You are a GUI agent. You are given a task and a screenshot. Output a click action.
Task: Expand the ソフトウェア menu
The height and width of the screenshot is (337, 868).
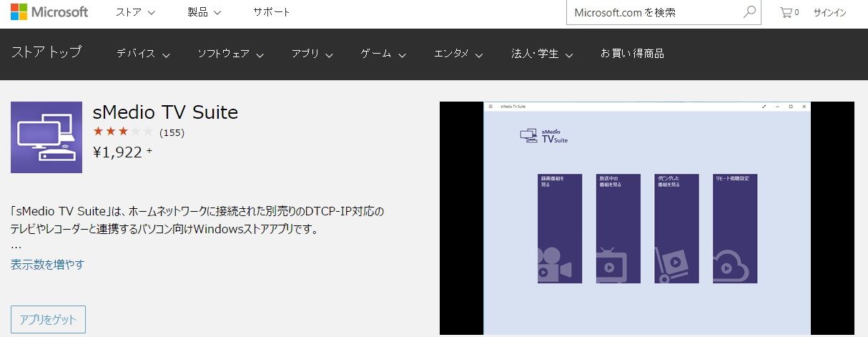231,54
